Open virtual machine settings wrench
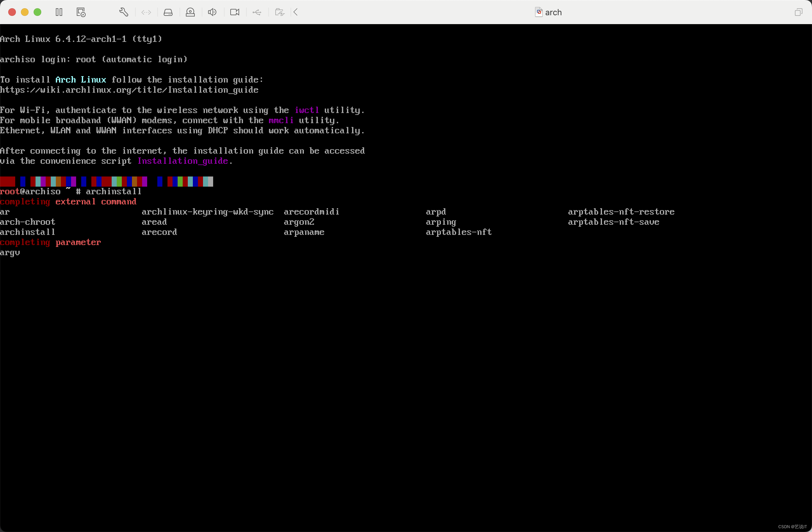Screen dimensions: 812x532 pos(123,12)
